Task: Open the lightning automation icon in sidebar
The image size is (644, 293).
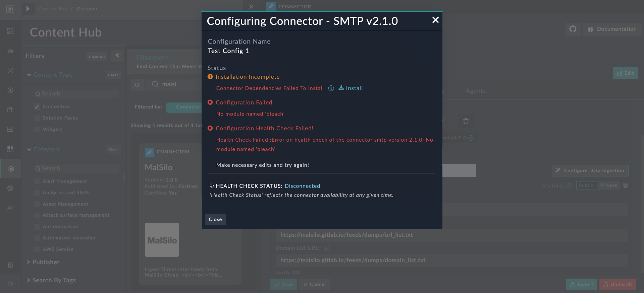Action: click(10, 90)
